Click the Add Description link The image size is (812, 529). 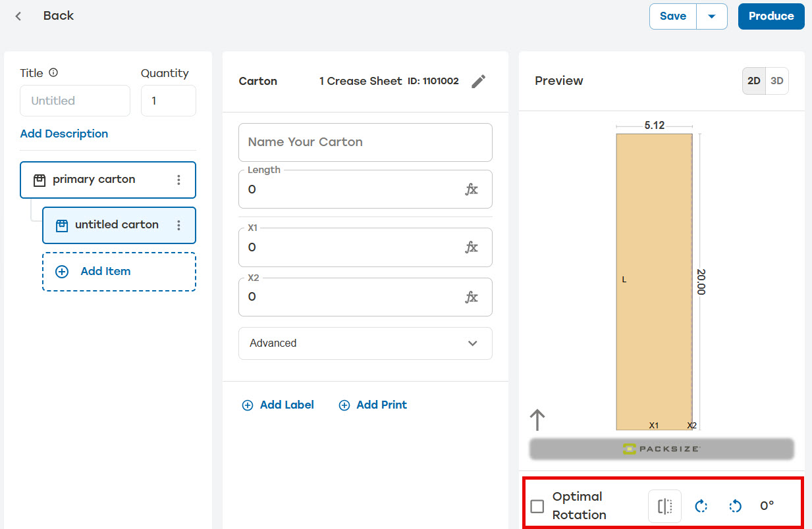[x=64, y=134]
